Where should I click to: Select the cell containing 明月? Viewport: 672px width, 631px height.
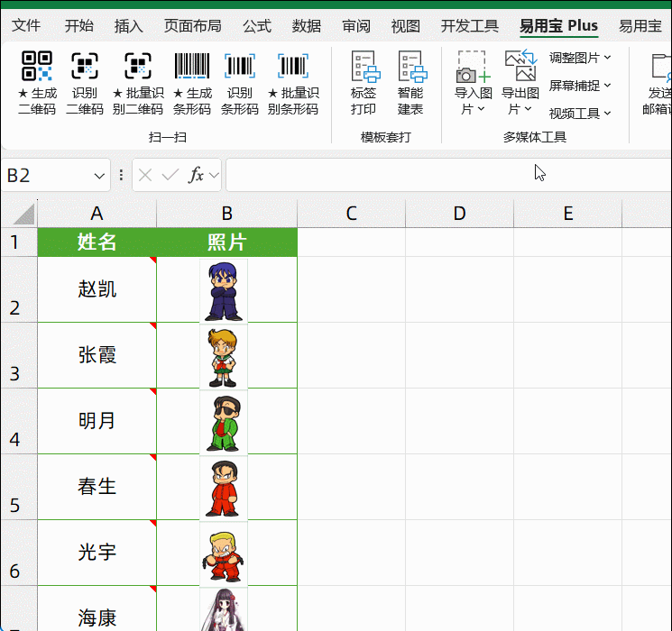[97, 421]
